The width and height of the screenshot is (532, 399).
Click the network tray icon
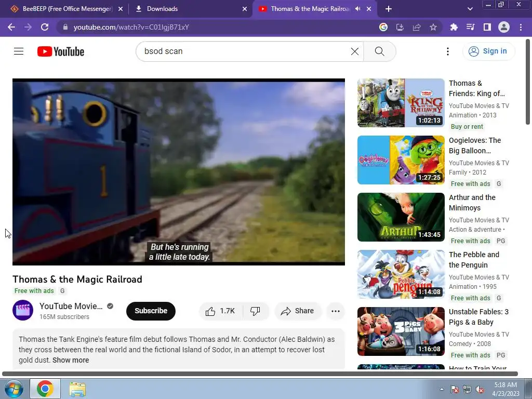coord(467,390)
